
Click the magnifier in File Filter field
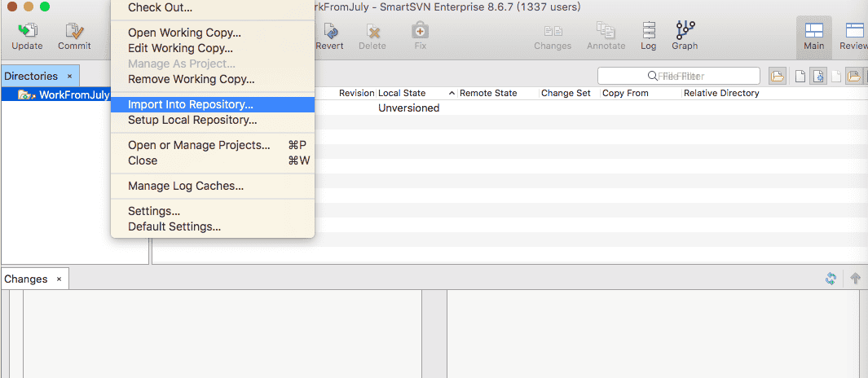tap(652, 76)
